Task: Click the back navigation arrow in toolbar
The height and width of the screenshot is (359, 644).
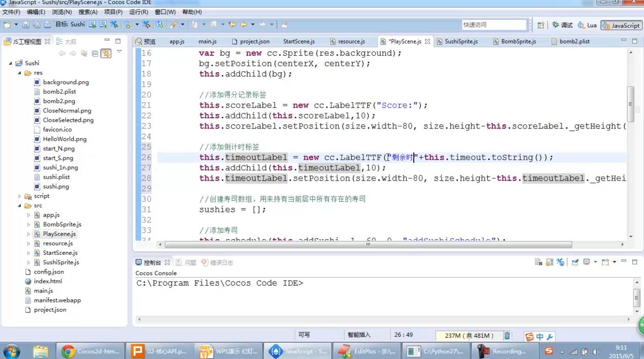Action: [243, 24]
